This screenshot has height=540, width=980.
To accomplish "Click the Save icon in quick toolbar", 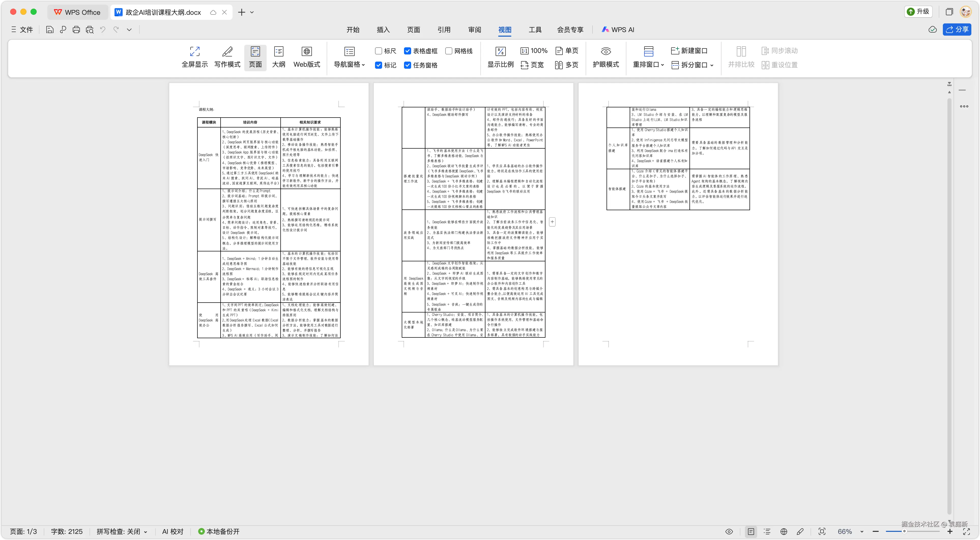I will pyautogui.click(x=50, y=30).
